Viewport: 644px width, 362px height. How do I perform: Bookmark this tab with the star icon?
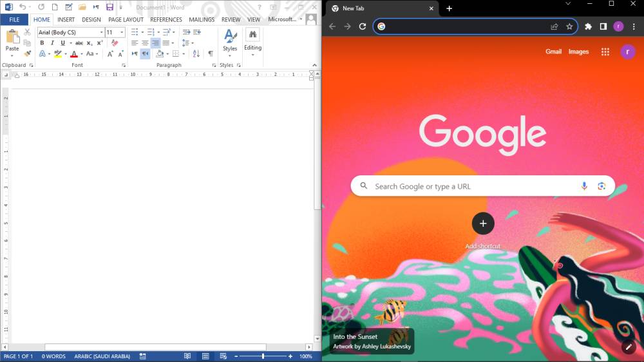coord(569,26)
